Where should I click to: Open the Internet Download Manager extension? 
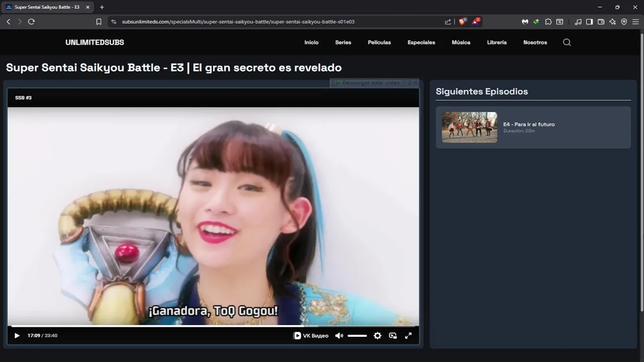click(x=536, y=22)
